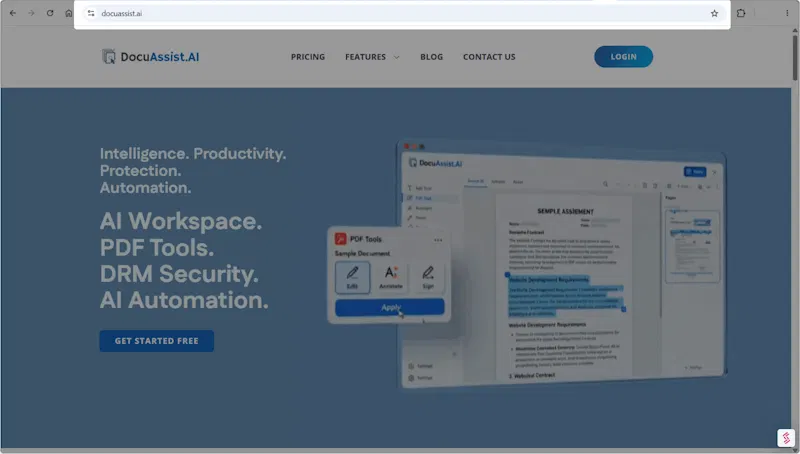Screen dimensions: 800x454
Task: Open the browser extensions puzzle icon
Action: point(741,13)
